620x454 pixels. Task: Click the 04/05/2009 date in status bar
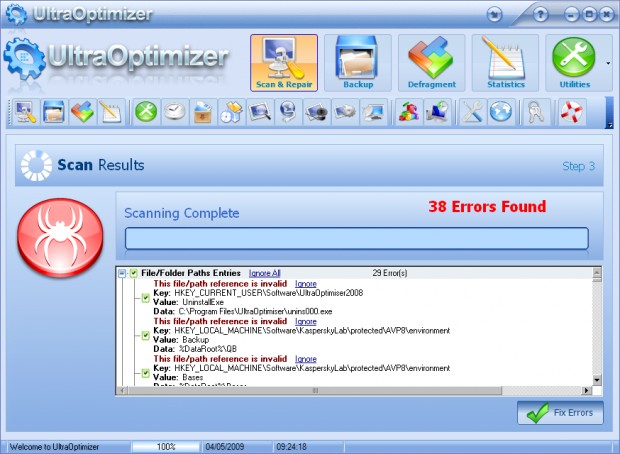(225, 447)
